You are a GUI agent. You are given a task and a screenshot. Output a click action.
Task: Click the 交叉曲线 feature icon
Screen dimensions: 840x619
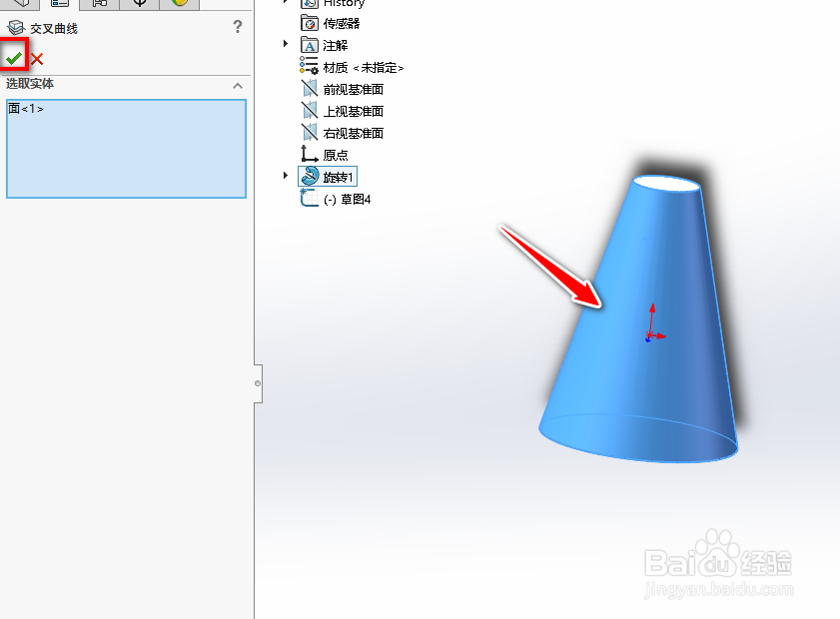tap(17, 27)
